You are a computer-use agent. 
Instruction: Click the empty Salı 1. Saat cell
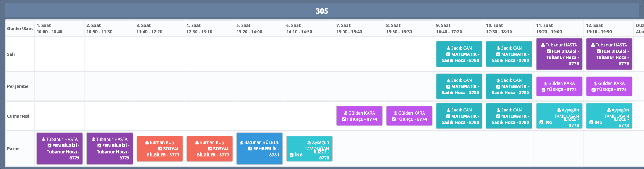coord(59,54)
